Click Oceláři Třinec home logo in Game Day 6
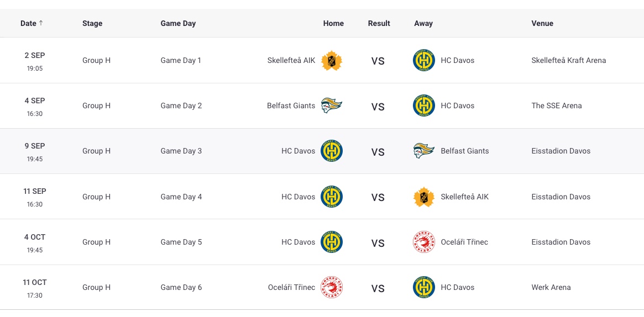Viewport: 644px width, 317px height. 332,287
